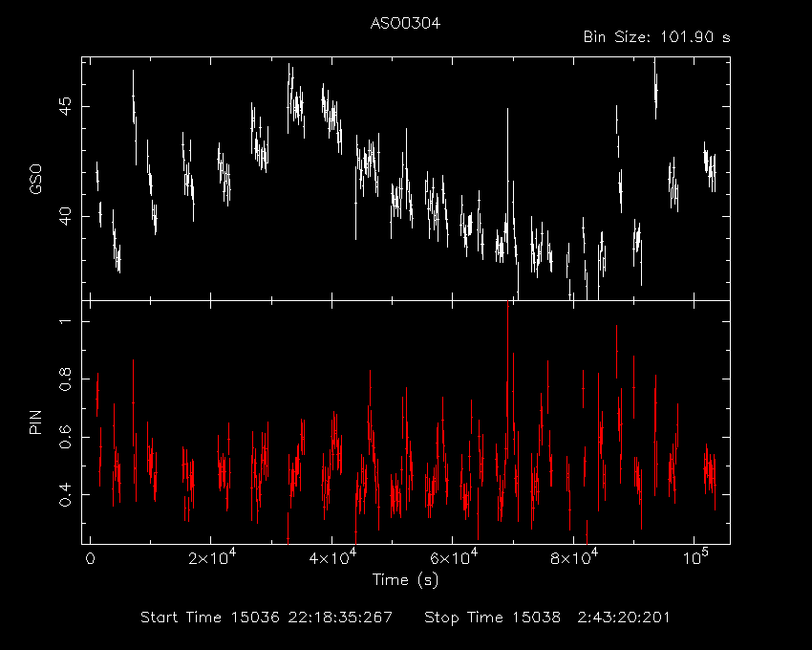This screenshot has height=650, width=812.
Task: Click the x-axis tick label 8×10^4
Action: click(574, 557)
